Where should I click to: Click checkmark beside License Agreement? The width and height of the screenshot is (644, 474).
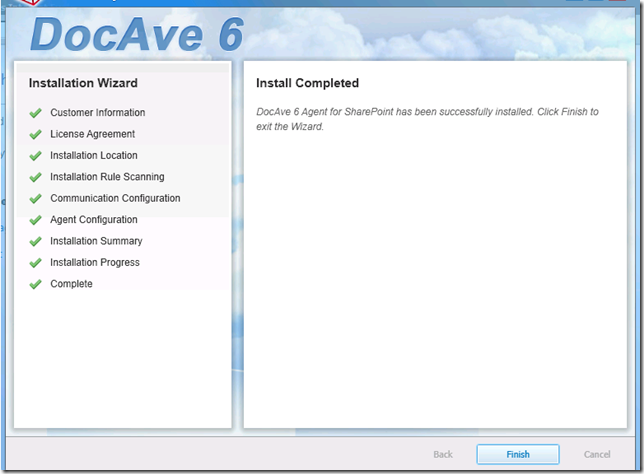click(36, 134)
